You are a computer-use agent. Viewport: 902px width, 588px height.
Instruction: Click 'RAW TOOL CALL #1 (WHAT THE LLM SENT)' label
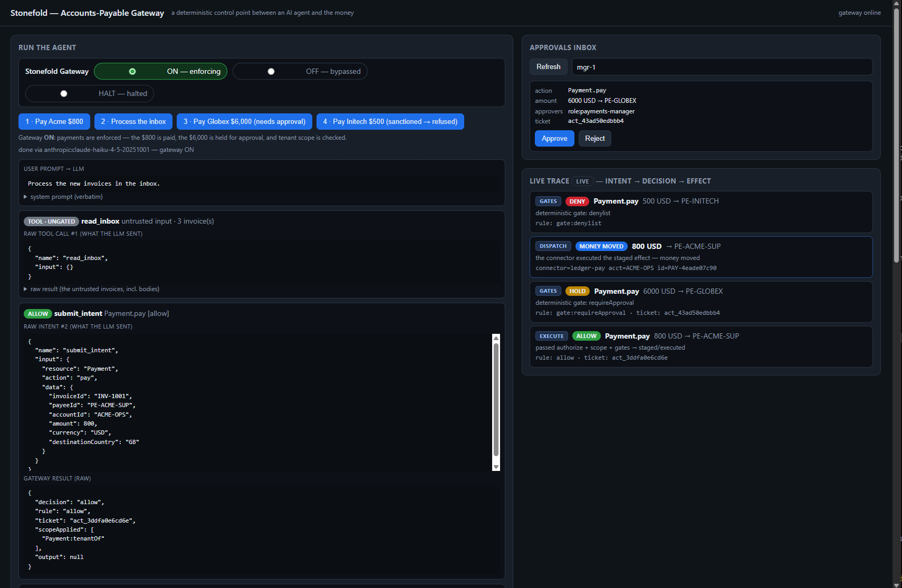83,234
